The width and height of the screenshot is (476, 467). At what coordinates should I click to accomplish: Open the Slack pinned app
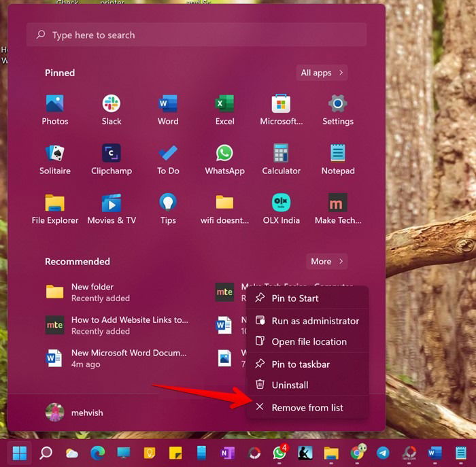point(112,110)
